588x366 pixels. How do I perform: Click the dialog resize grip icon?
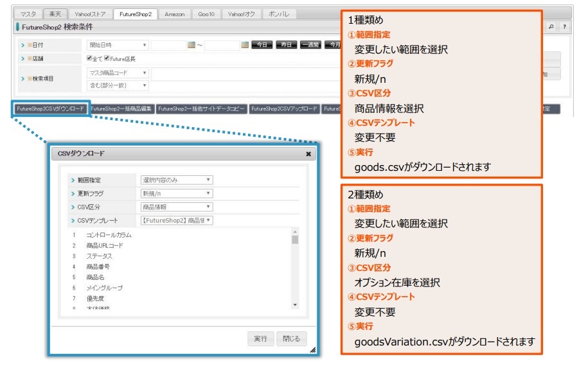[x=313, y=350]
